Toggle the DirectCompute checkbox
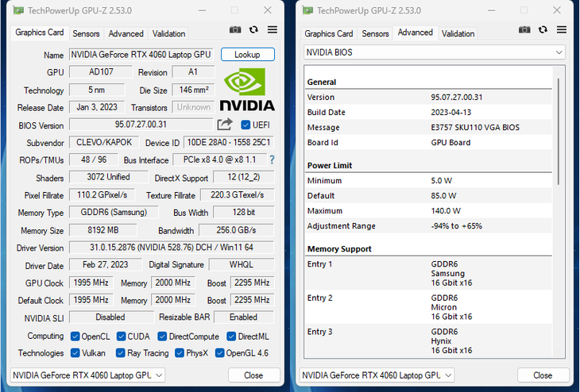 (x=162, y=336)
